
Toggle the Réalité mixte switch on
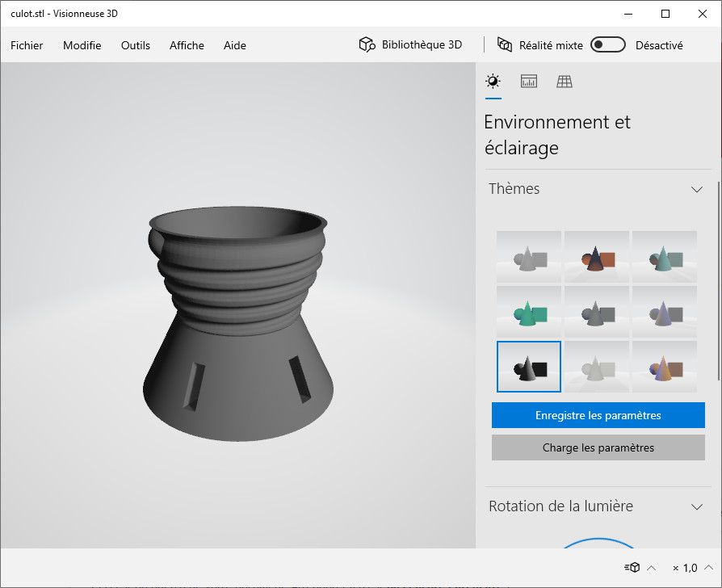[608, 45]
